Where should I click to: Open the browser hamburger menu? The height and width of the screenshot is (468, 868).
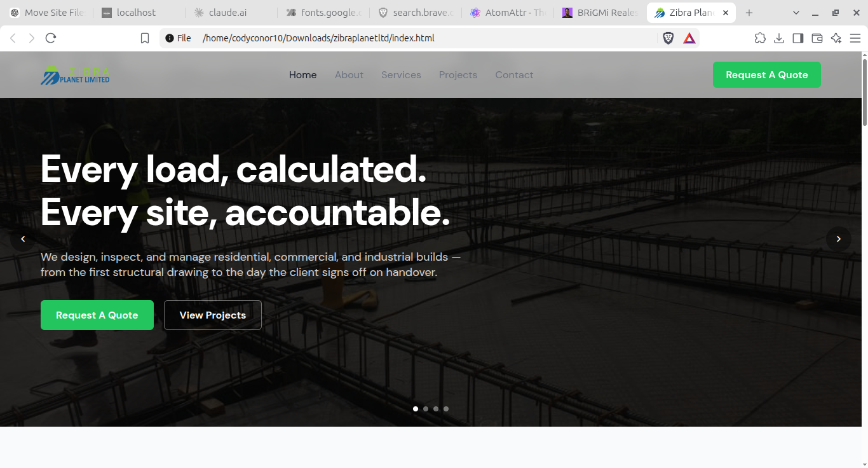855,38
